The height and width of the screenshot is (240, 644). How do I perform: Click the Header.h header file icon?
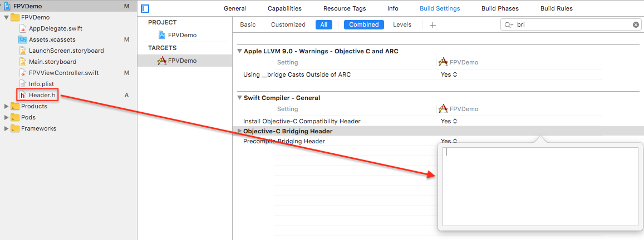coord(23,95)
